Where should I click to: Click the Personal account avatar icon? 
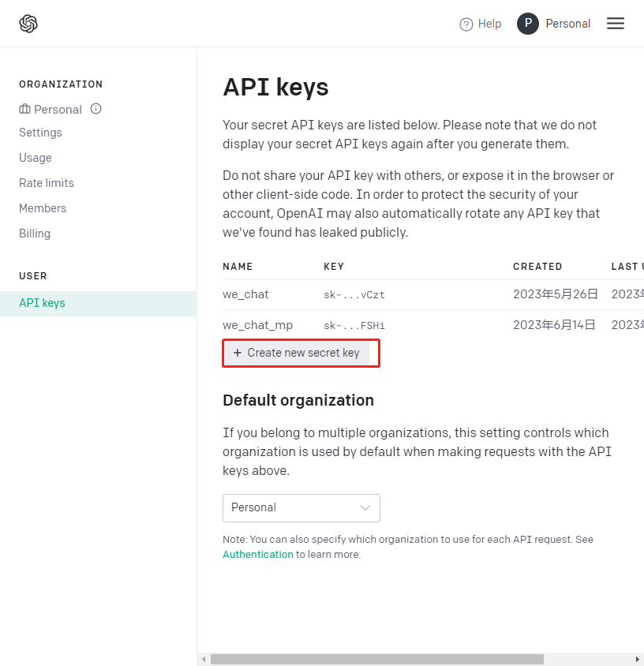coord(528,24)
